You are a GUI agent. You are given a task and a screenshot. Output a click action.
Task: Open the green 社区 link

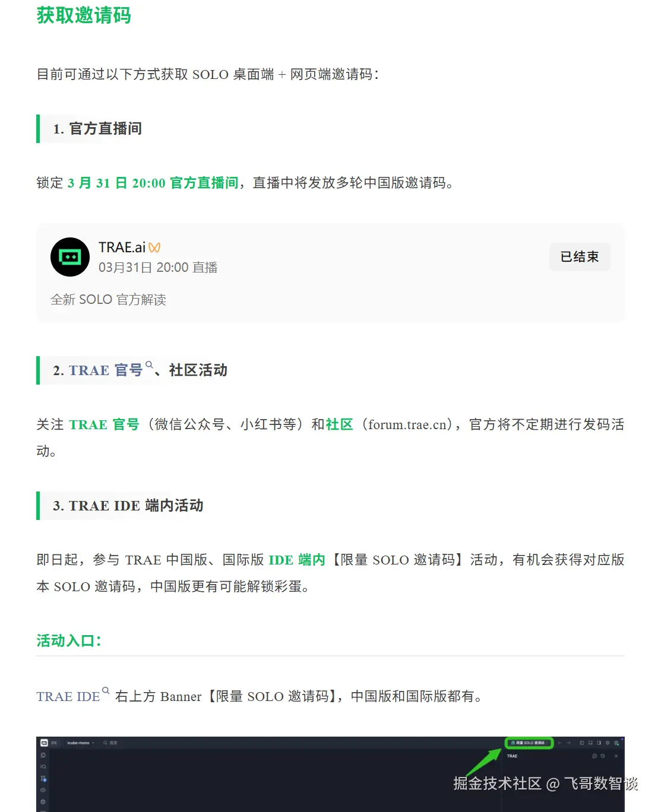(340, 424)
